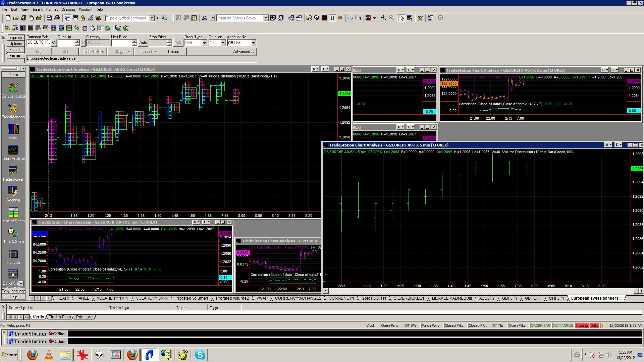The image size is (644, 362).
Task: Open the first Firefox taskbar icon
Action: 32,355
